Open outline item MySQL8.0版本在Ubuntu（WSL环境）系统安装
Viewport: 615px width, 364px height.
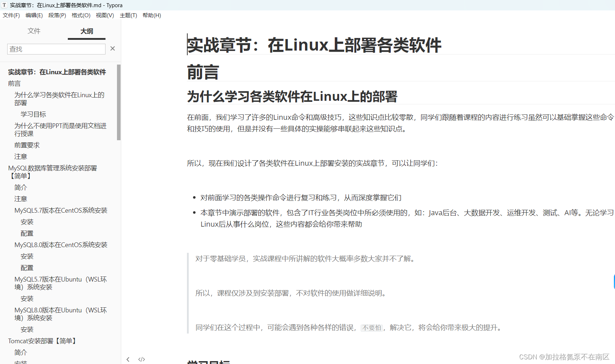click(61, 314)
